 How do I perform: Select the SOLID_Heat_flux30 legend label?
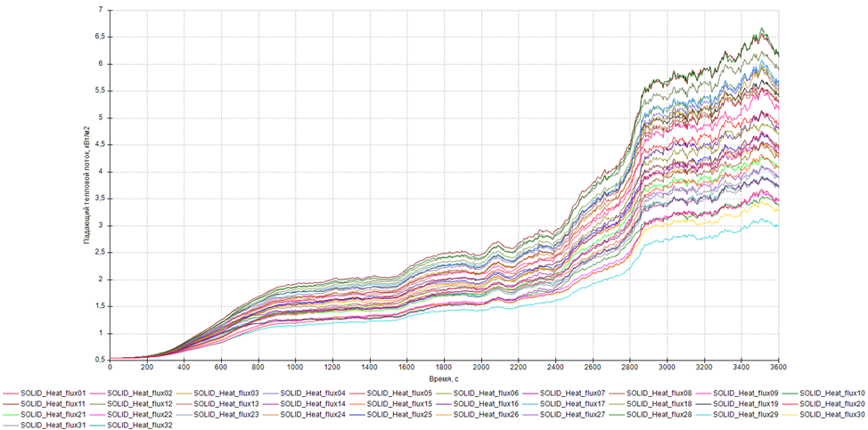pos(831,414)
